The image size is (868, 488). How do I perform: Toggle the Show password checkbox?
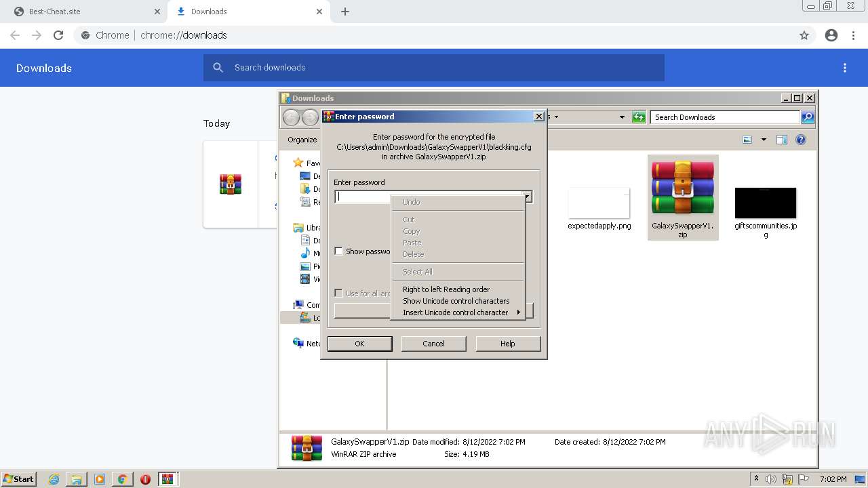click(338, 251)
